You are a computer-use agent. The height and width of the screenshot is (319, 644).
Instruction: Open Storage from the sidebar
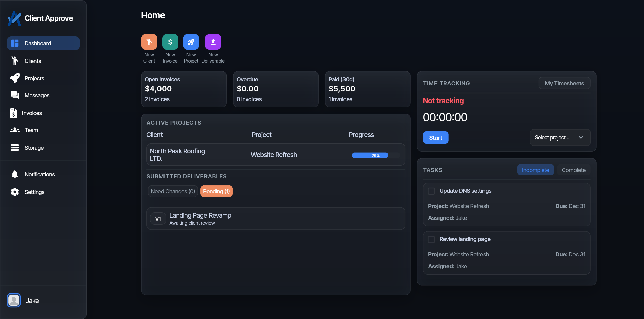(x=34, y=148)
